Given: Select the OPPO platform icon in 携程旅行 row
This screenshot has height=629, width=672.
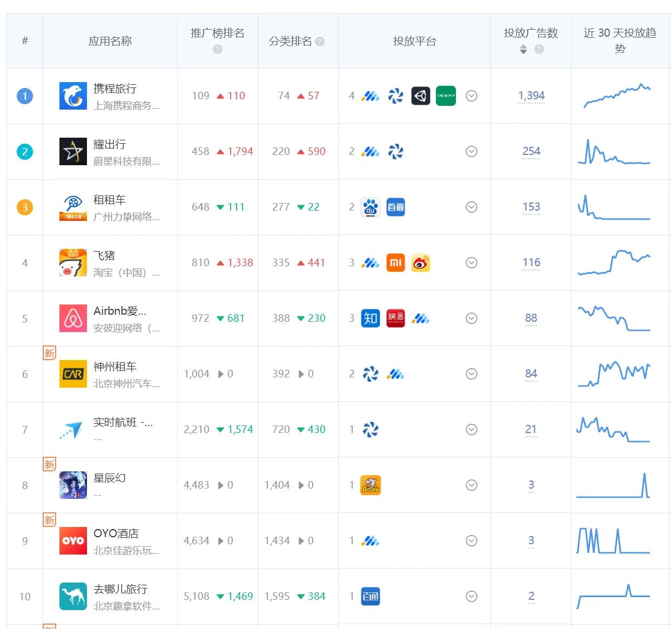Looking at the screenshot, I should [x=445, y=96].
